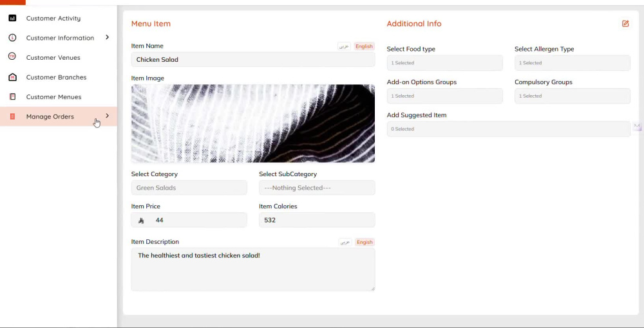Expand the Manage Orders submenu chevron
The height and width of the screenshot is (328, 644).
pos(107,116)
